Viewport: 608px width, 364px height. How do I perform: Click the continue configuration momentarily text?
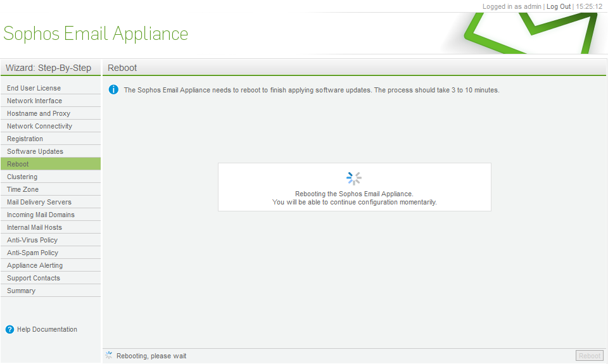point(355,202)
